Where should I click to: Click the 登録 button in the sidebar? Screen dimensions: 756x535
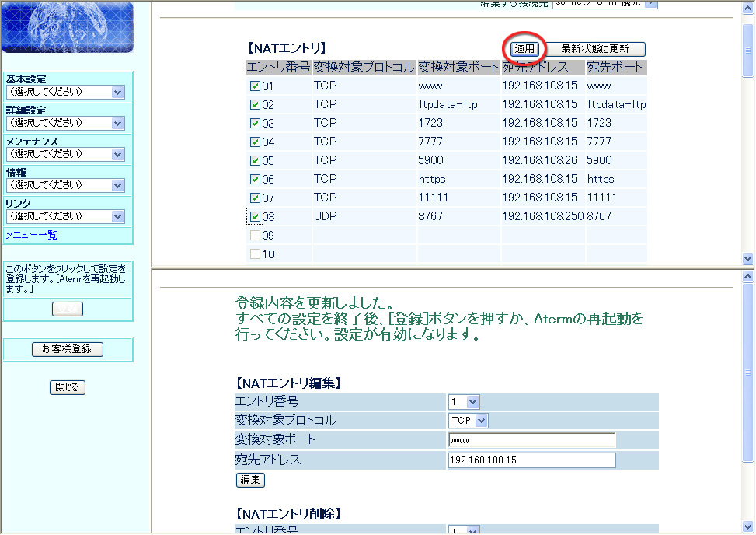coord(68,309)
